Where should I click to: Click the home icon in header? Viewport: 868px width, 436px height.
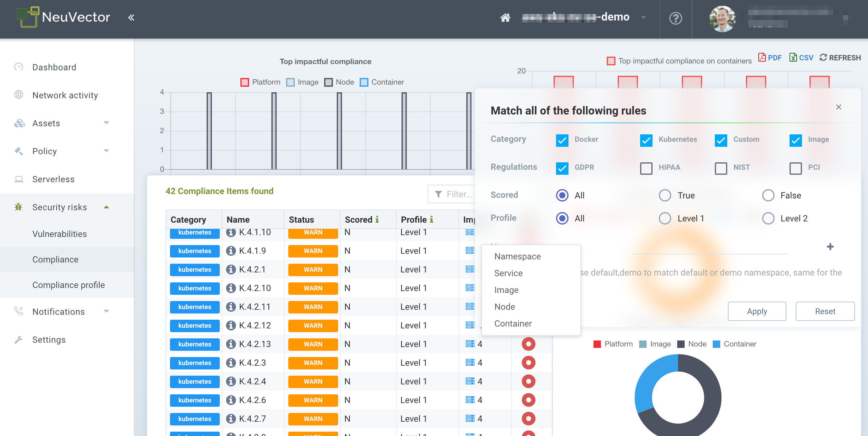[505, 17]
